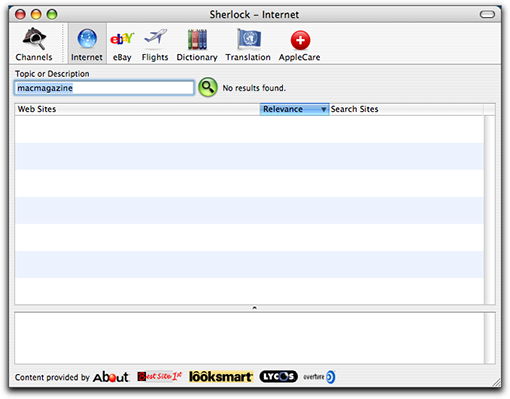Close the Sherlock window with red button
Image resolution: width=510 pixels, height=399 pixels.
(20, 14)
